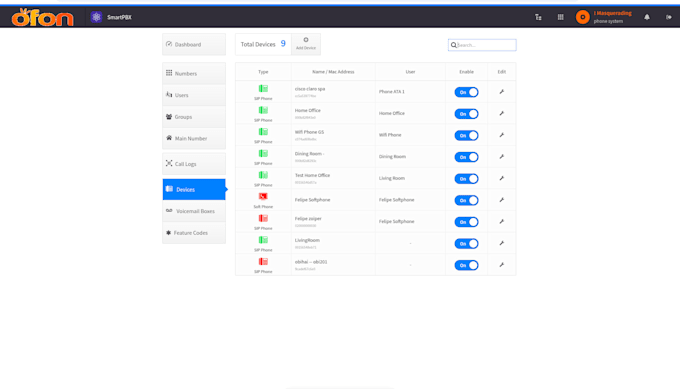
Task: Click the red phone icon for obihai obi201
Action: (x=263, y=262)
